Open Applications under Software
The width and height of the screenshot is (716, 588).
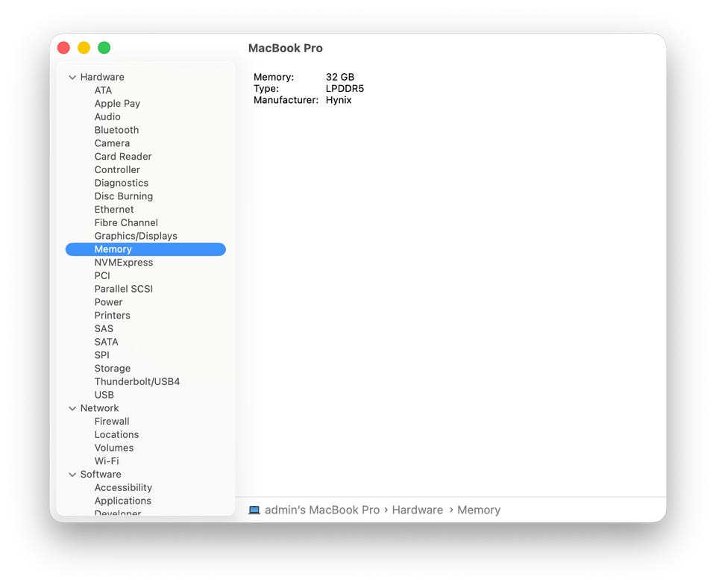point(123,501)
